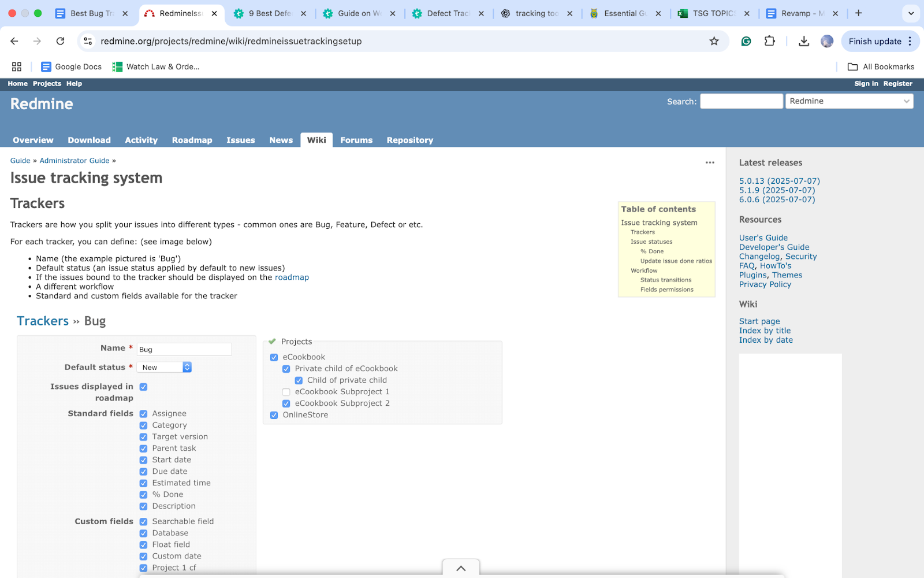
Task: Open the Watch Law & Order bookmark
Action: [x=156, y=66]
